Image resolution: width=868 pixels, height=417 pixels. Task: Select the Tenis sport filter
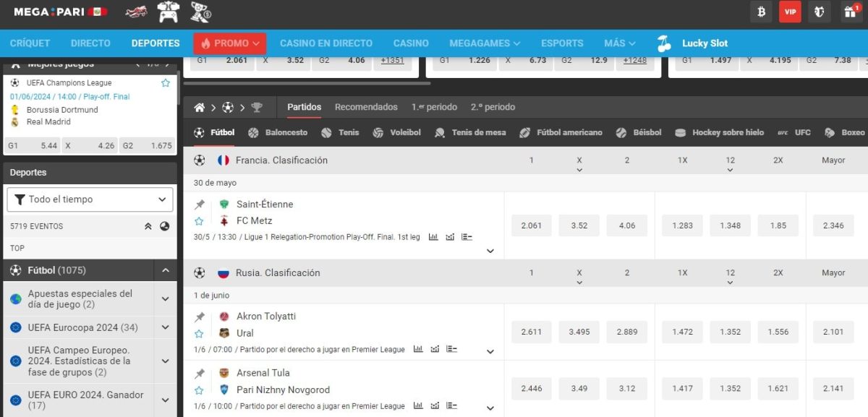click(340, 133)
